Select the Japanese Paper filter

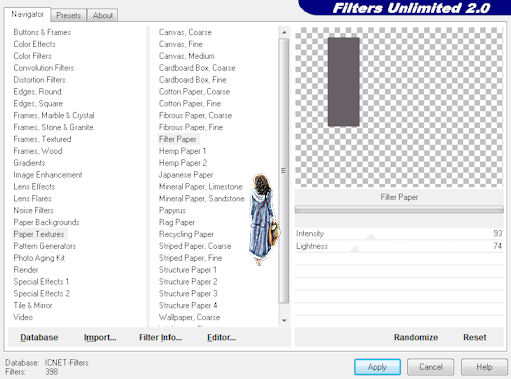186,175
